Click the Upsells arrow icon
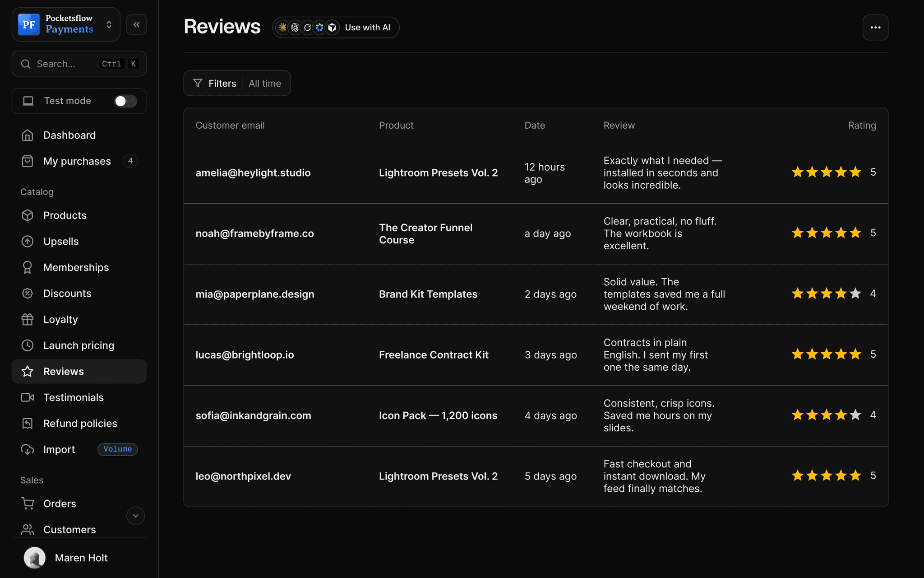924x578 pixels. [28, 242]
